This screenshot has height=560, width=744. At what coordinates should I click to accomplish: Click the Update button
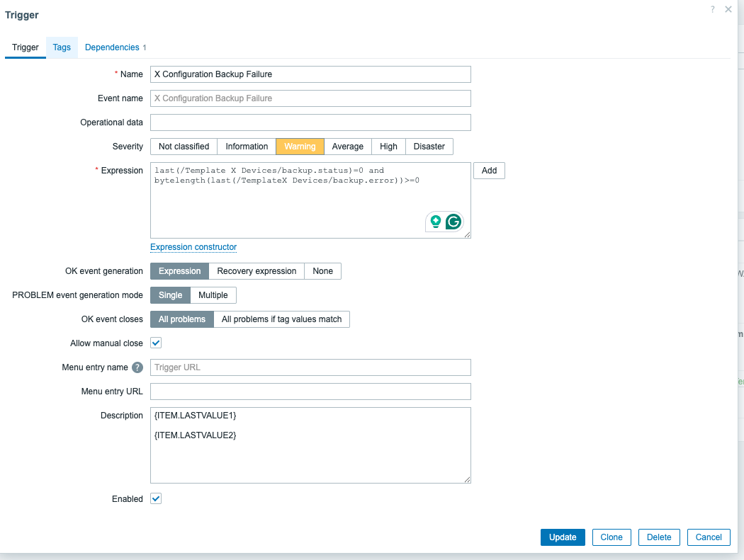(x=563, y=537)
